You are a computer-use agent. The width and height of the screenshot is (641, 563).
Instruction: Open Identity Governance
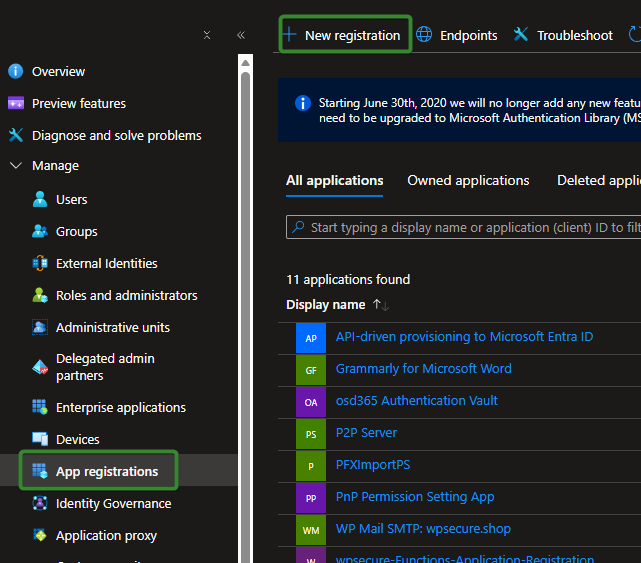pos(113,503)
